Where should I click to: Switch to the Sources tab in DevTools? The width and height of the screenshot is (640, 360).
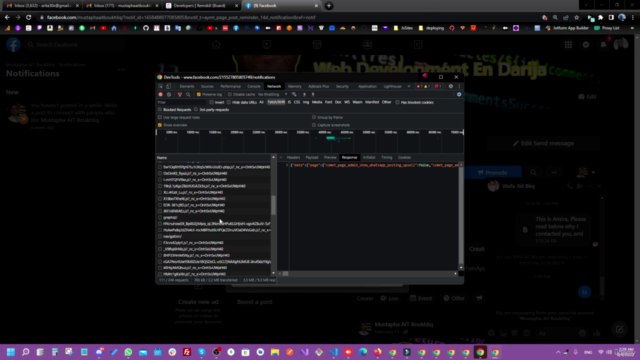click(x=207, y=86)
